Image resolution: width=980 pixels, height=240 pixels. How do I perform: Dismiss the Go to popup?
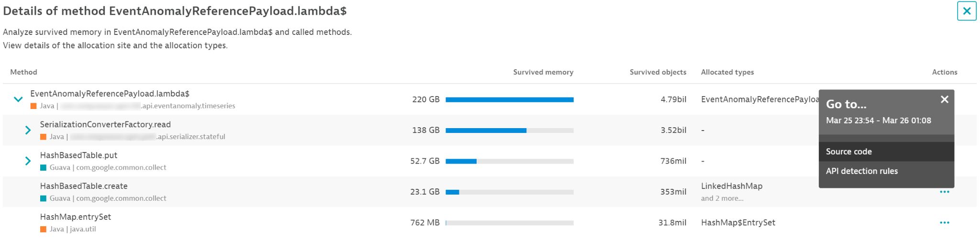(944, 99)
